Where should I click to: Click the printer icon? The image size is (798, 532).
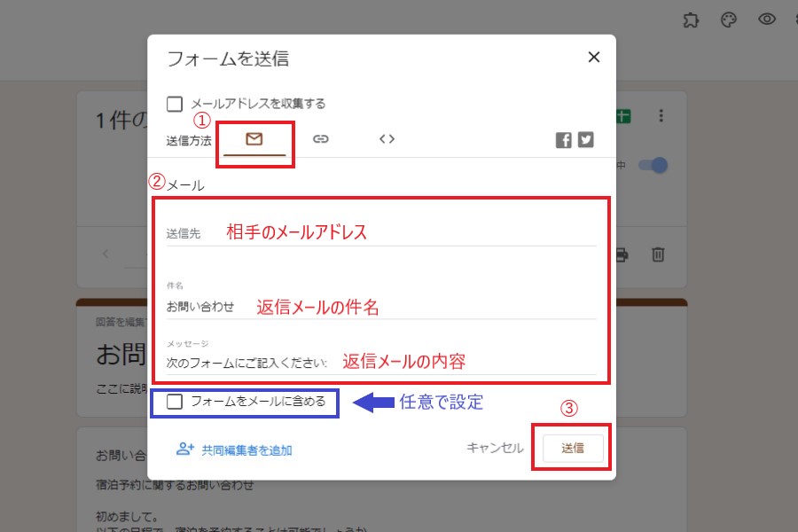click(622, 254)
